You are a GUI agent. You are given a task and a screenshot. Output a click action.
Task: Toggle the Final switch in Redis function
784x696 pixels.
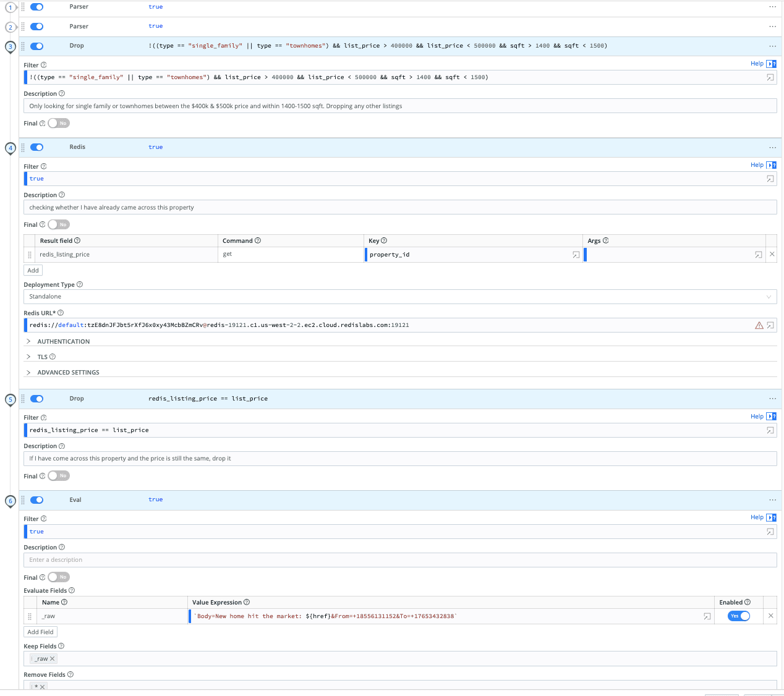tap(59, 224)
